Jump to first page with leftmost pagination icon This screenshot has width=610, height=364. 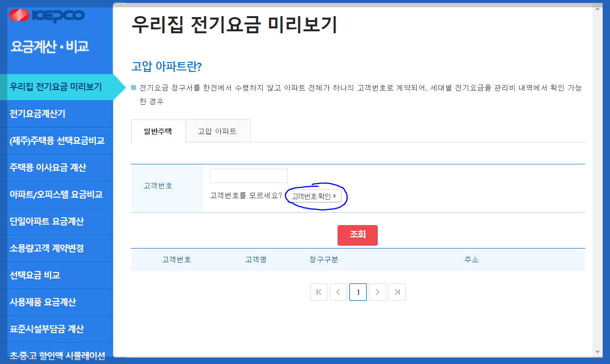318,292
